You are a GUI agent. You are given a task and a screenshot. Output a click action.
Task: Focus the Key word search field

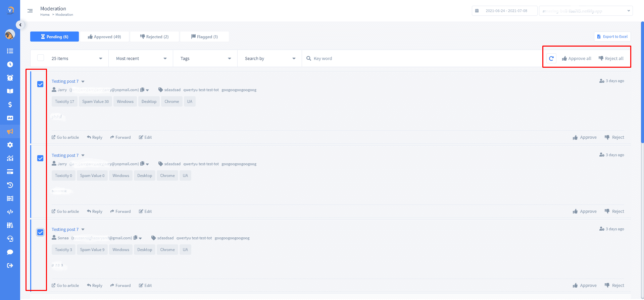pyautogui.click(x=421, y=58)
